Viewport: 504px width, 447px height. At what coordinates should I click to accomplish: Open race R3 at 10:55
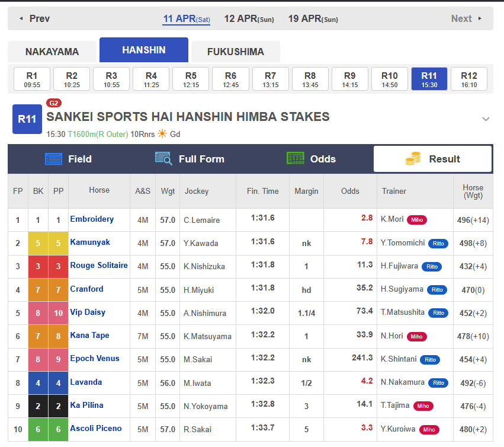111,79
